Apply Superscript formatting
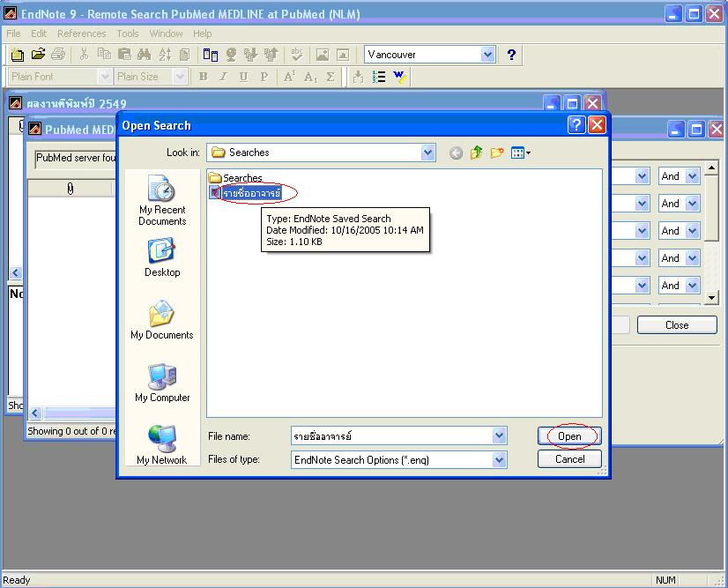This screenshot has height=588, width=728. click(x=289, y=77)
